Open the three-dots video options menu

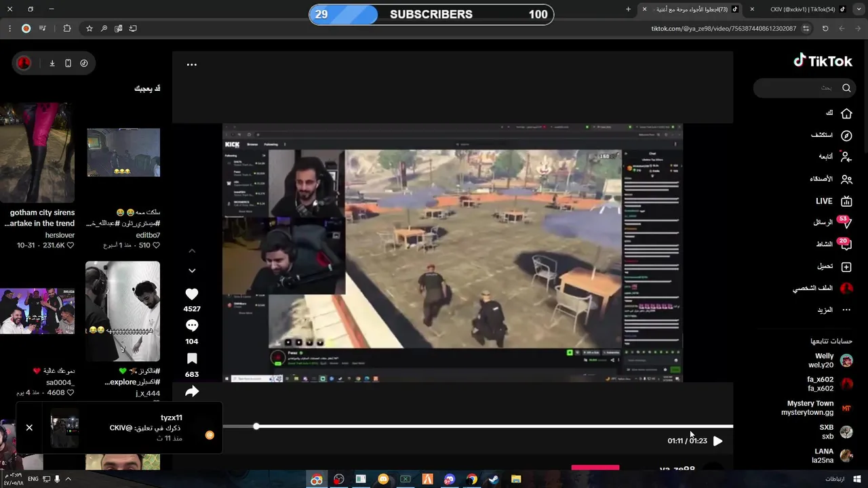[191, 64]
